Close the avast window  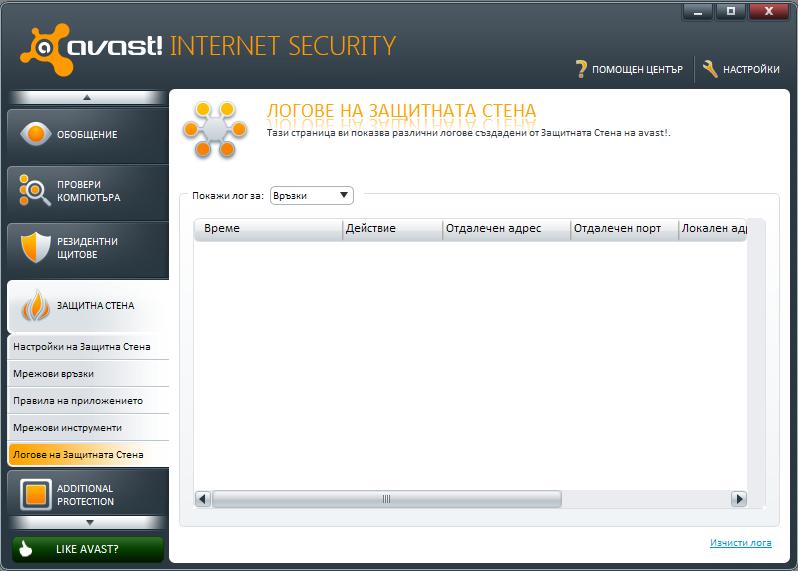[769, 12]
